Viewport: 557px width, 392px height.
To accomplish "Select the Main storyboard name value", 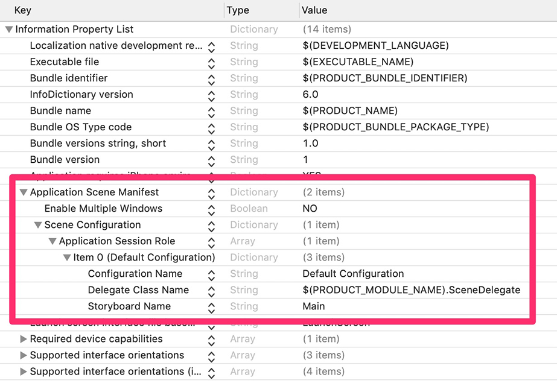I will click(314, 306).
